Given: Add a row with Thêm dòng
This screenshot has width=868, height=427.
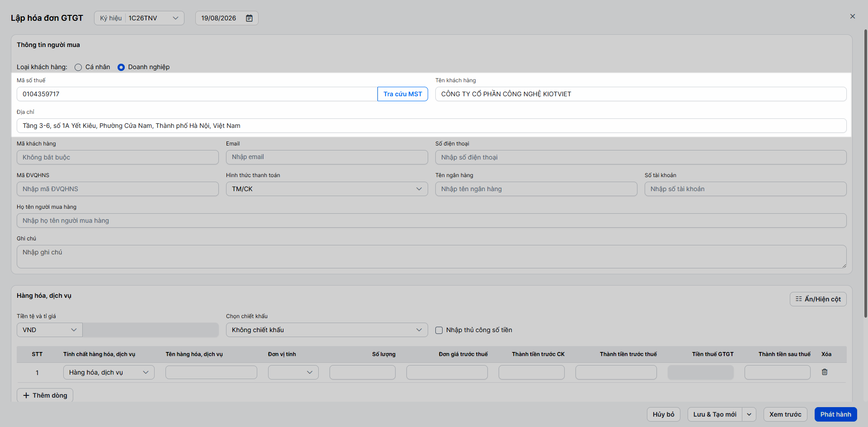Looking at the screenshot, I should (x=45, y=395).
